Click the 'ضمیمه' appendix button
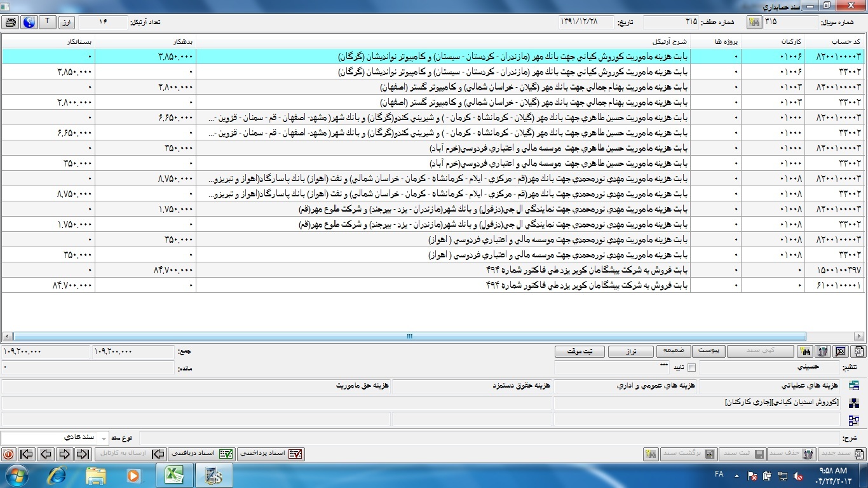868x488 pixels. (x=673, y=351)
